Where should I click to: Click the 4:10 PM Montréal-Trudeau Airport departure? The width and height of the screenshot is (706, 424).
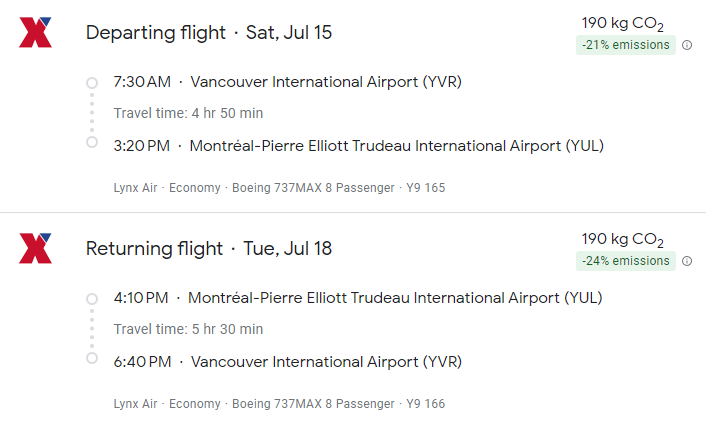[x=359, y=298]
